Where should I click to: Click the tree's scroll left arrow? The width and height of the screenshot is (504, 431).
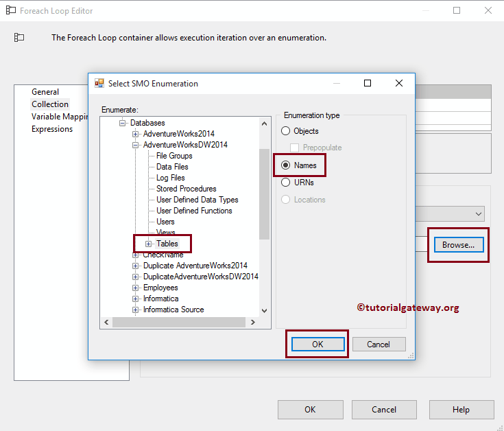pyautogui.click(x=107, y=322)
